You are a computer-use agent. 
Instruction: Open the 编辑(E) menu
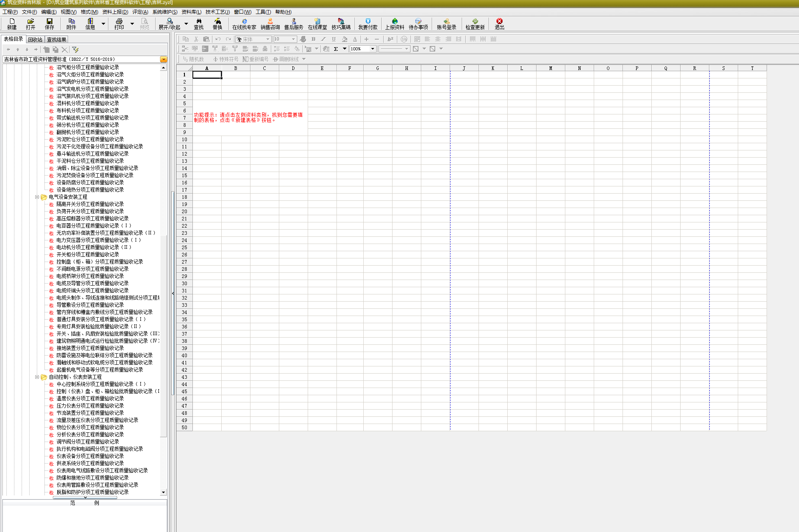click(49, 12)
